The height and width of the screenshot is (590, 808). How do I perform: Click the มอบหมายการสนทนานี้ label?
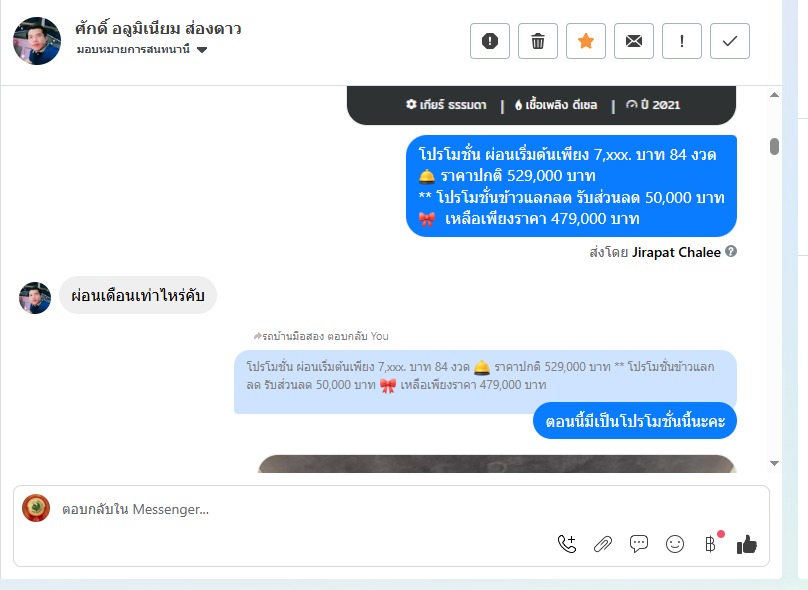133,49
